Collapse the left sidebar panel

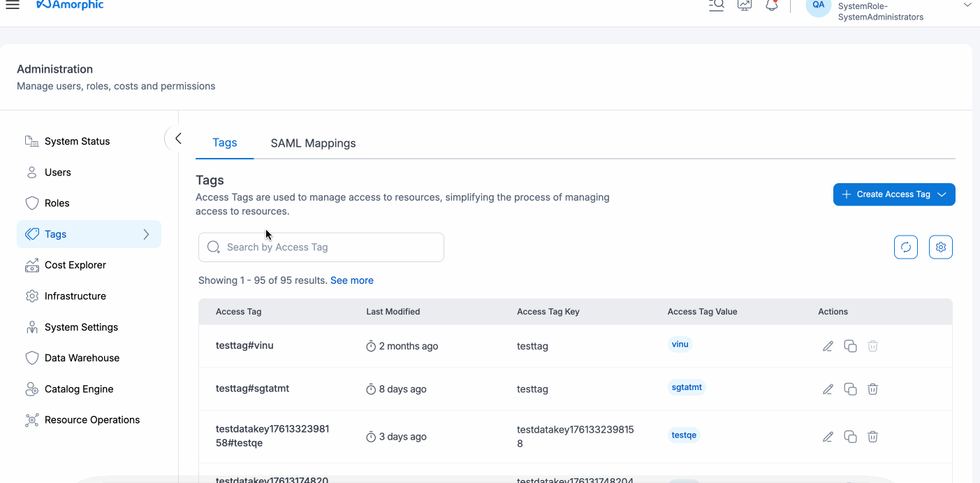coord(176,138)
